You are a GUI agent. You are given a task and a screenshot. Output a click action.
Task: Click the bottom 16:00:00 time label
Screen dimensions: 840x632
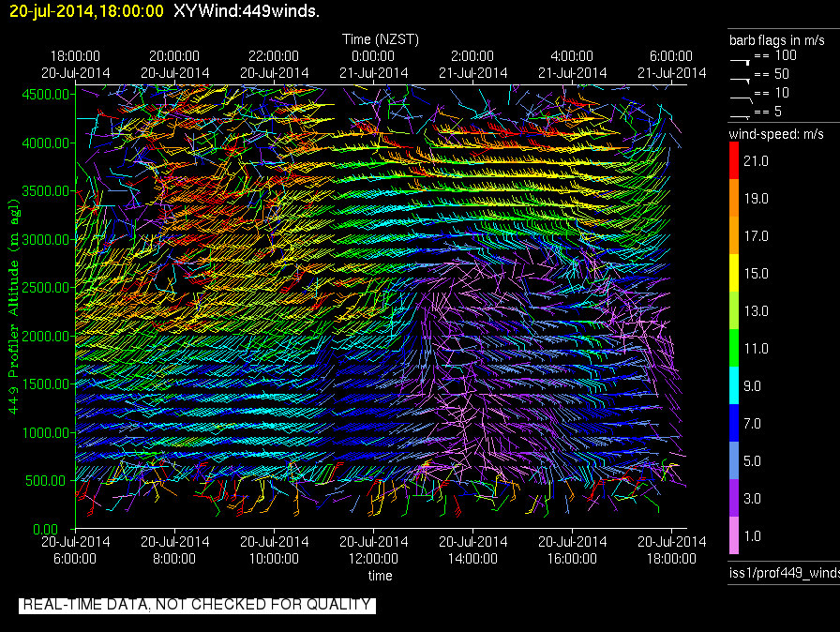(572, 559)
